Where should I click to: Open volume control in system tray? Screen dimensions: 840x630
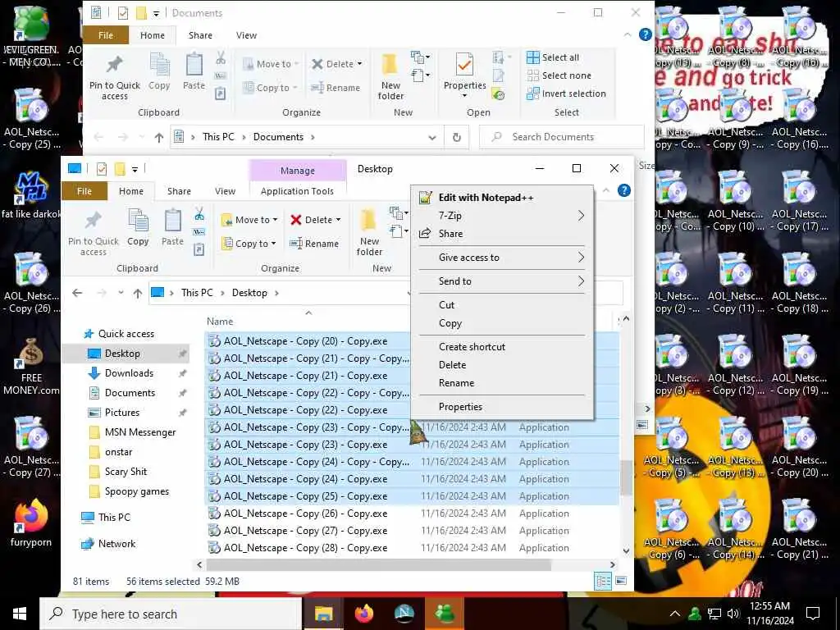733,614
